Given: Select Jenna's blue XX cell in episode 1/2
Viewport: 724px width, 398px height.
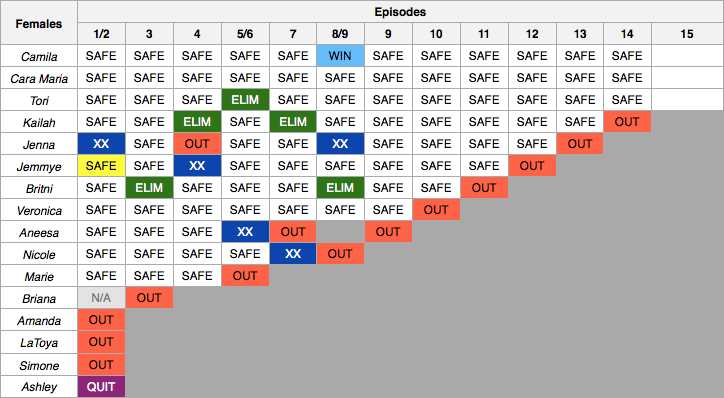Looking at the screenshot, I should tap(101, 144).
